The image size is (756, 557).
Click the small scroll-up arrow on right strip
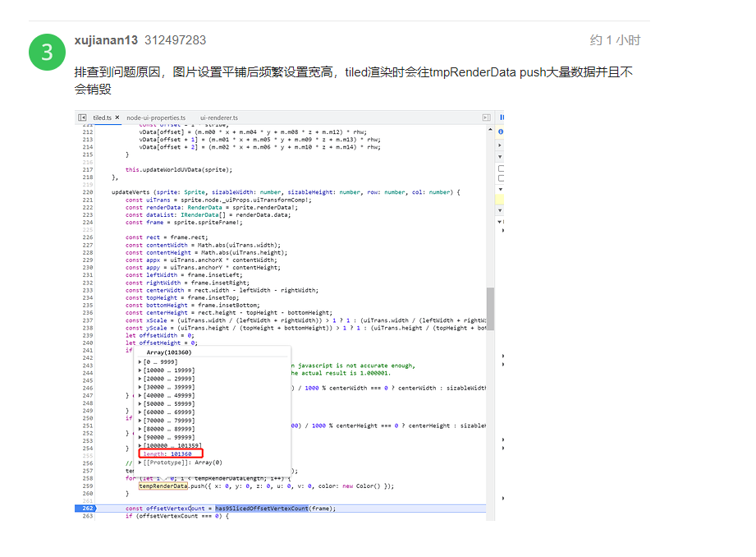click(490, 128)
